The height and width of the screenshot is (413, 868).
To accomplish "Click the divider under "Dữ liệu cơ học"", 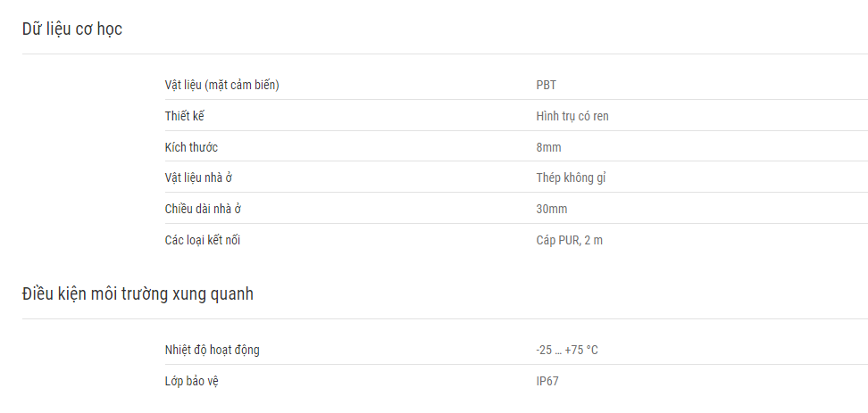I will click(445, 54).
